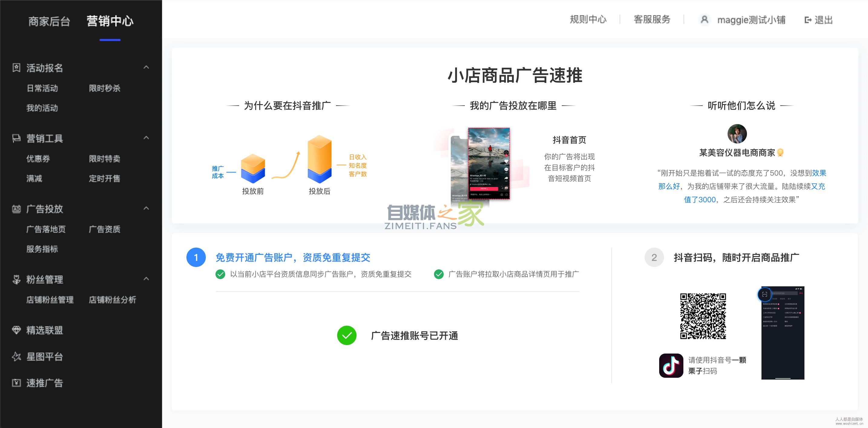Click green check for 资质免重复提交 sync
The height and width of the screenshot is (428, 868).
point(220,274)
